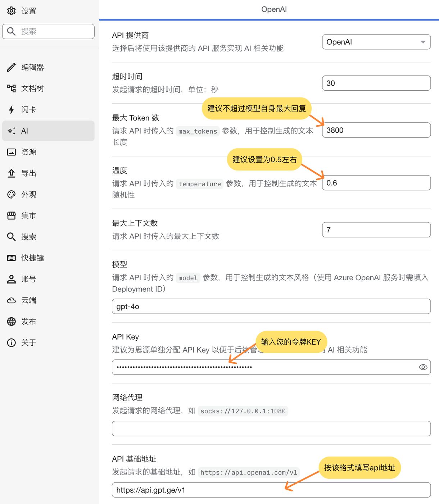The width and height of the screenshot is (439, 504).
Task: Open the 文档树 document tree settings
Action: (x=48, y=88)
